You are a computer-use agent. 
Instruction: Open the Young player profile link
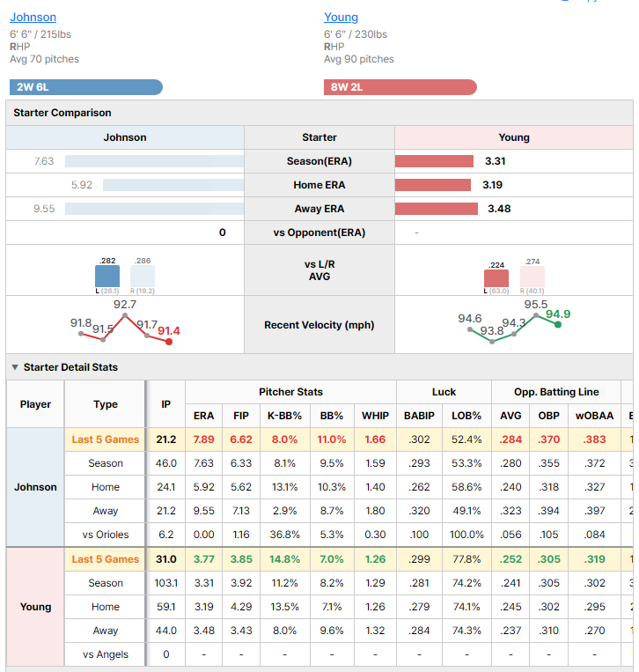(x=341, y=17)
